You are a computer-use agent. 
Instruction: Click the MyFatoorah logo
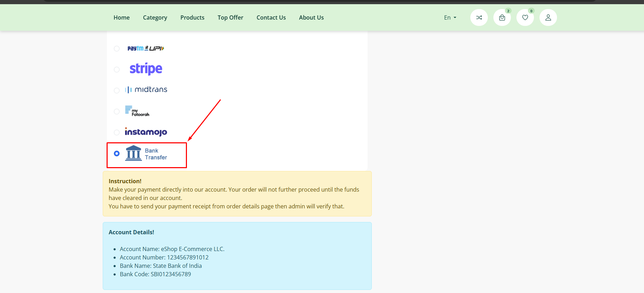tap(137, 111)
